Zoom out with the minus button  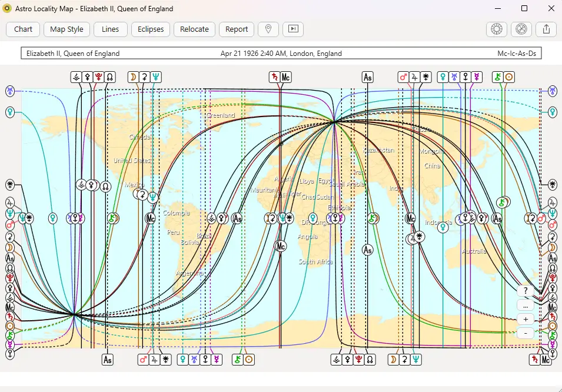[x=526, y=333]
